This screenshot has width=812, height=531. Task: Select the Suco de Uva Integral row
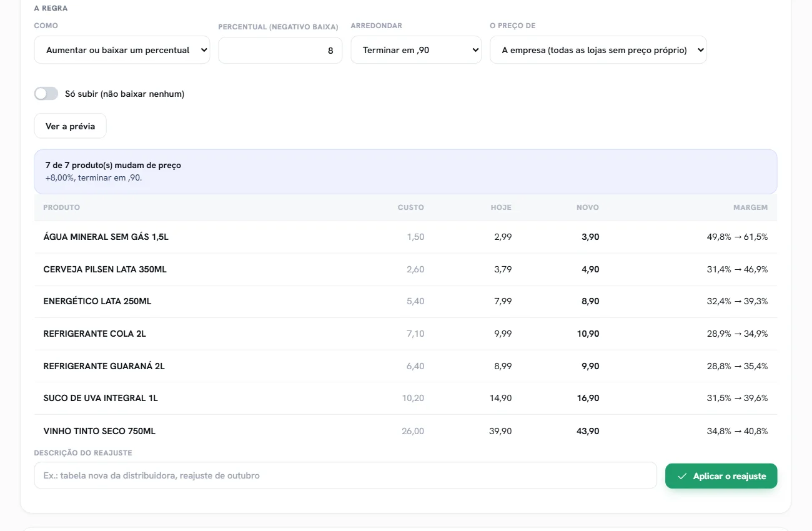tap(406, 398)
